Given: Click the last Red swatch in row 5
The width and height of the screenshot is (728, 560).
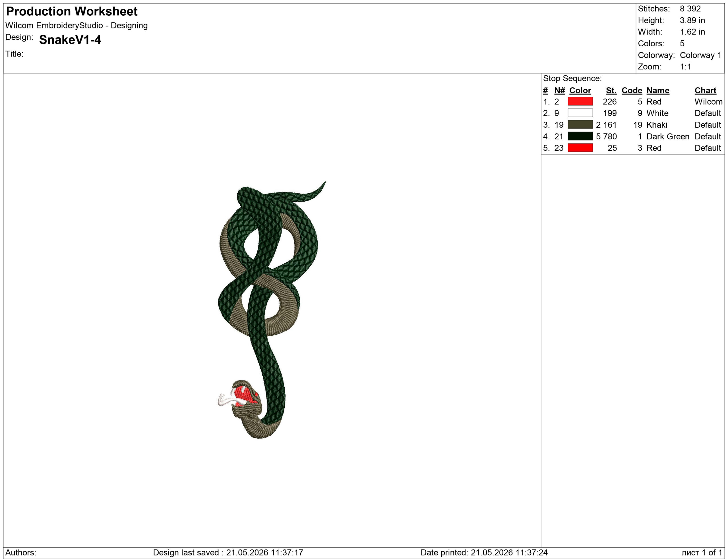Looking at the screenshot, I should coord(580,148).
